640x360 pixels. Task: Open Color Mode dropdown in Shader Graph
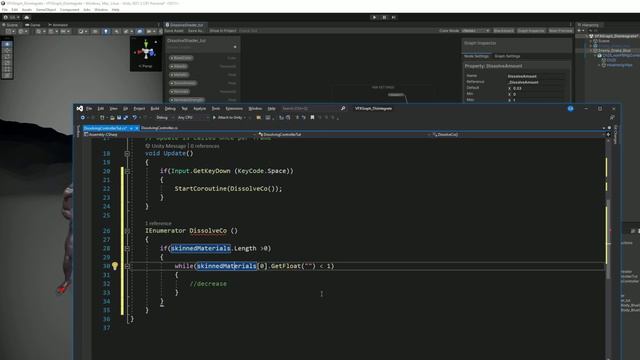pyautogui.click(x=476, y=31)
